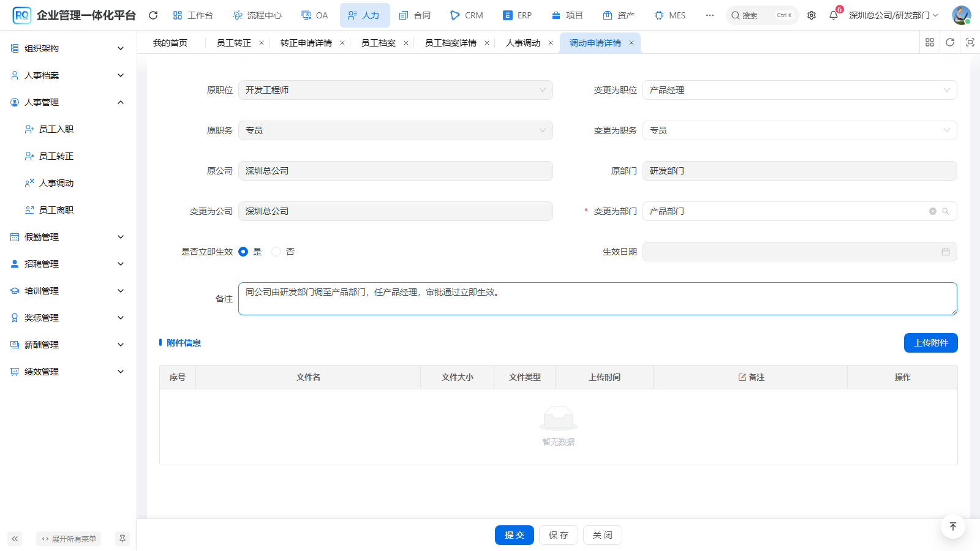Image resolution: width=980 pixels, height=551 pixels.
Task: Focus the 备注 text area
Action: point(598,299)
